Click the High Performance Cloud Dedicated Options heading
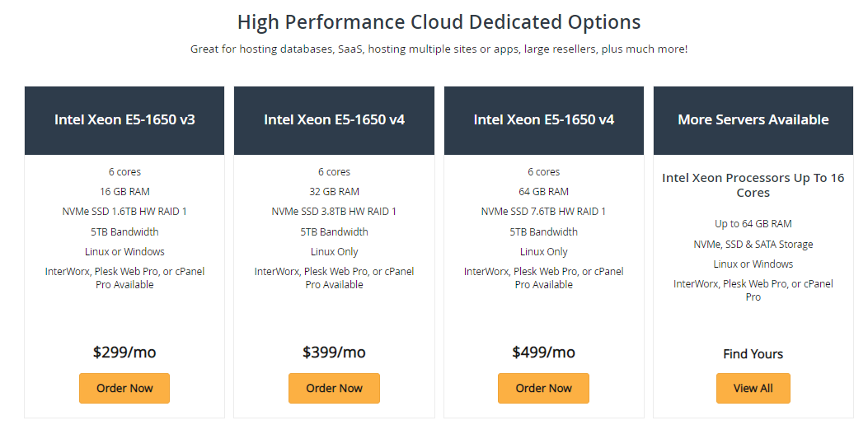Viewport: 868px width, 425px height. [x=439, y=22]
